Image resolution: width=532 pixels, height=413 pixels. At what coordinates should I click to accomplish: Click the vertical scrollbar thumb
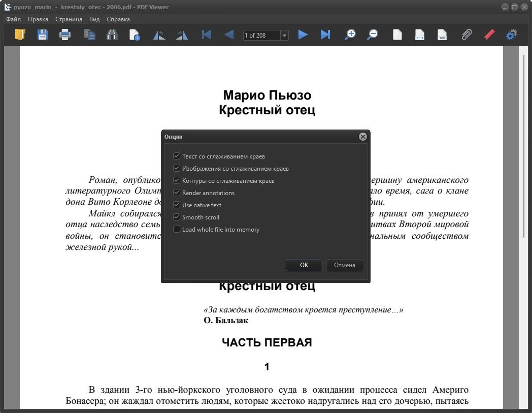[x=525, y=145]
